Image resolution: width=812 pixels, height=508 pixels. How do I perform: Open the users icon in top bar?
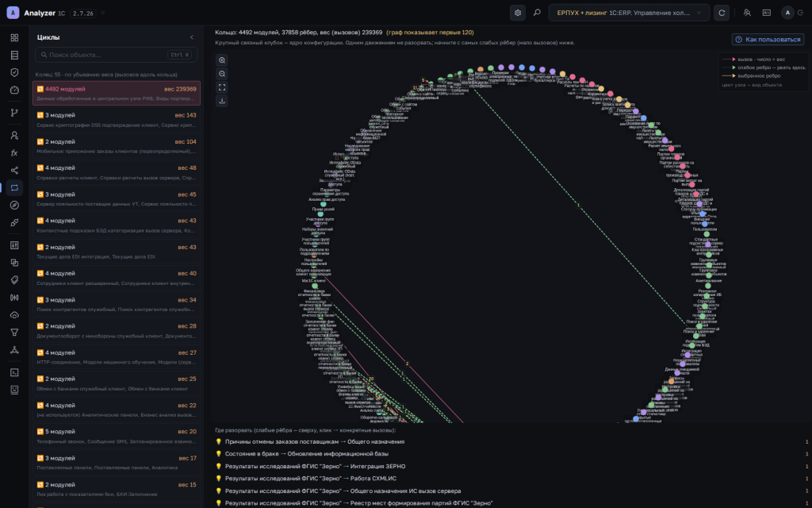tap(747, 13)
